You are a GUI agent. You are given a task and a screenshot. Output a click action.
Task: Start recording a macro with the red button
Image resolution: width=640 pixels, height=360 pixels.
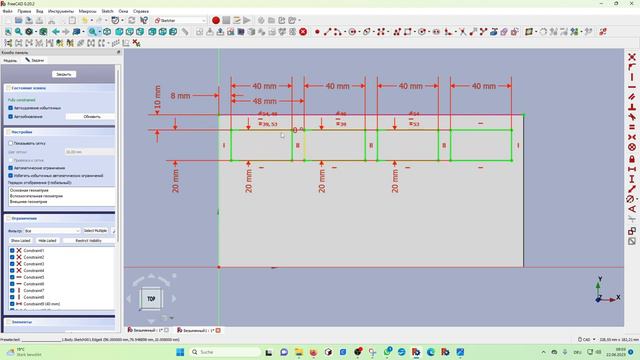[x=216, y=20]
